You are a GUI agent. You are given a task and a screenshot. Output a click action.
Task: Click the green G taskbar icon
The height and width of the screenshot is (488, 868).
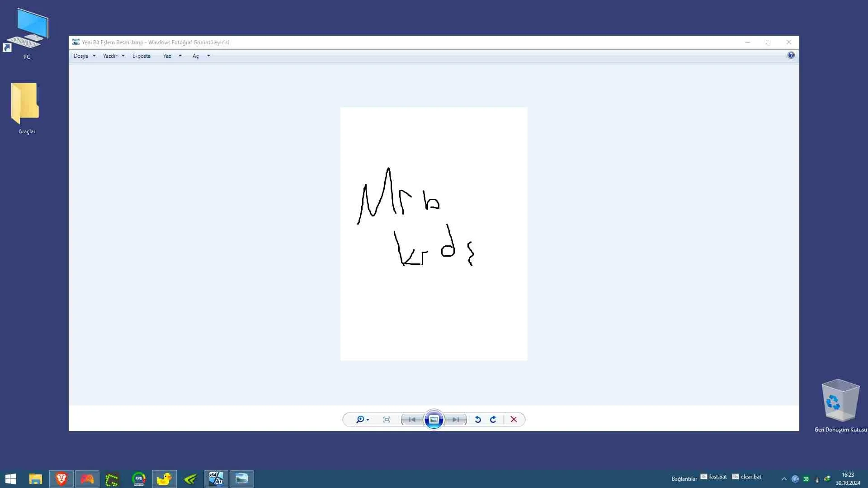(112, 479)
